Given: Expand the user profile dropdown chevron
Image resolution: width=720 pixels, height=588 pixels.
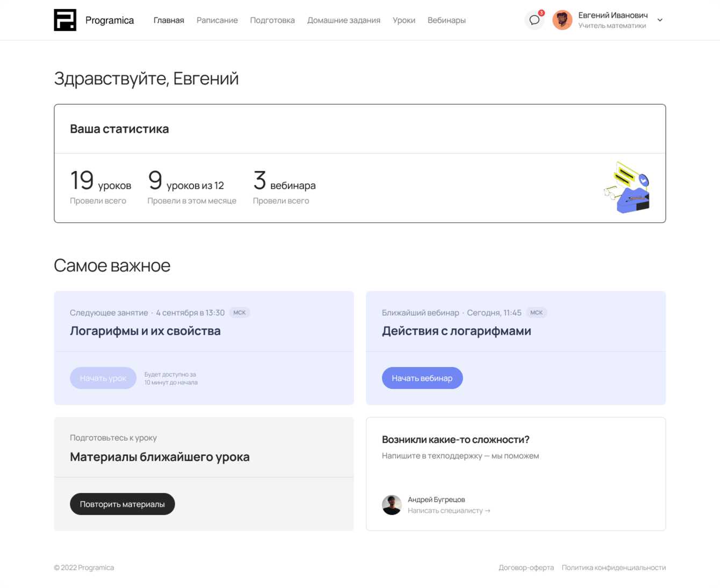Looking at the screenshot, I should pyautogui.click(x=660, y=20).
